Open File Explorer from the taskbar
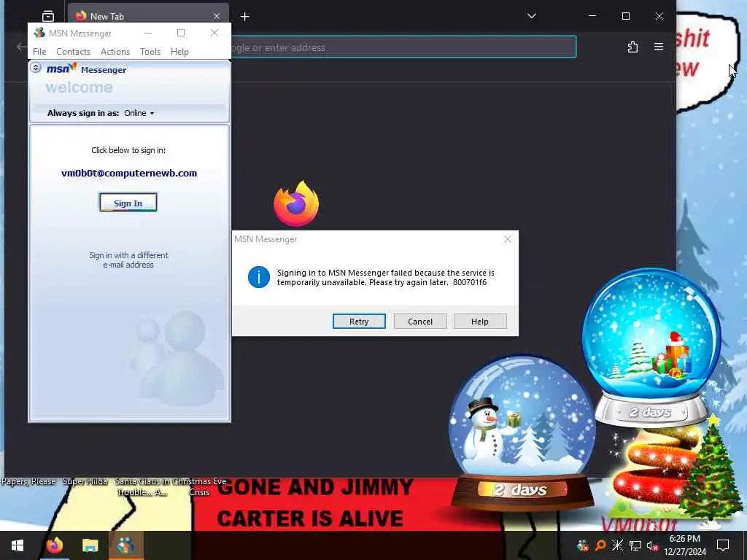Image resolution: width=747 pixels, height=560 pixels. 90,545
